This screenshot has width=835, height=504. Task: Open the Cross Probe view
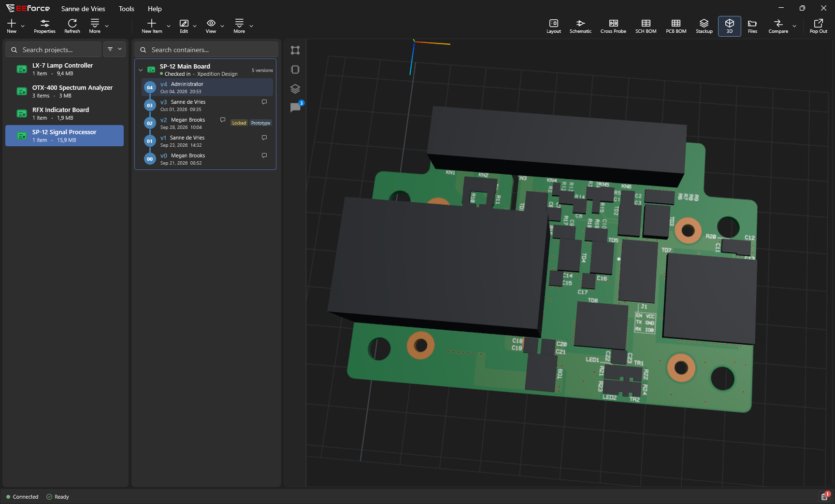click(x=613, y=26)
